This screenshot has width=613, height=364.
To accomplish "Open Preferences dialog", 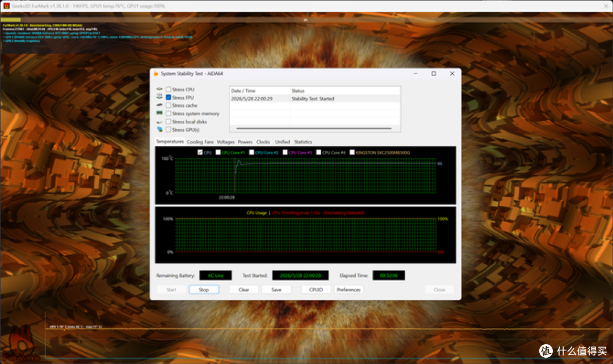I will 349,289.
